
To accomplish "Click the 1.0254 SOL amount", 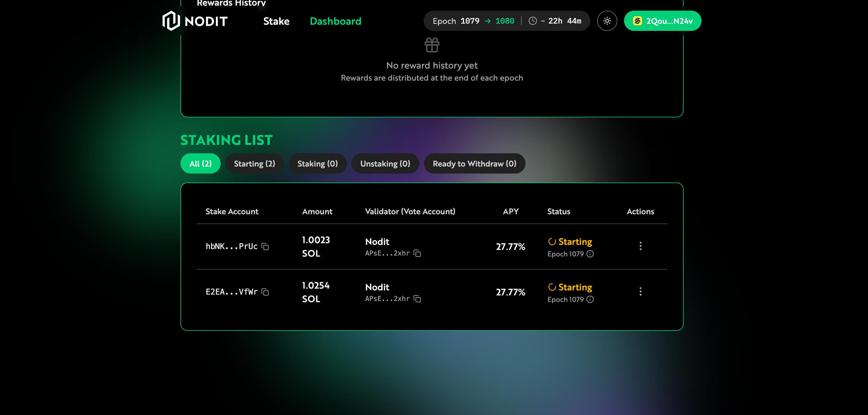I will pyautogui.click(x=316, y=292).
